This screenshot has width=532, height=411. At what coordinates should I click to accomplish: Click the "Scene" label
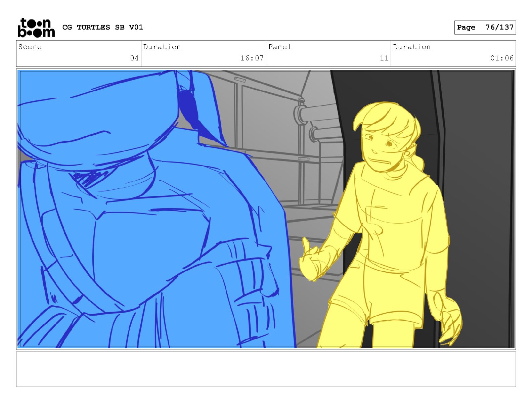point(30,47)
